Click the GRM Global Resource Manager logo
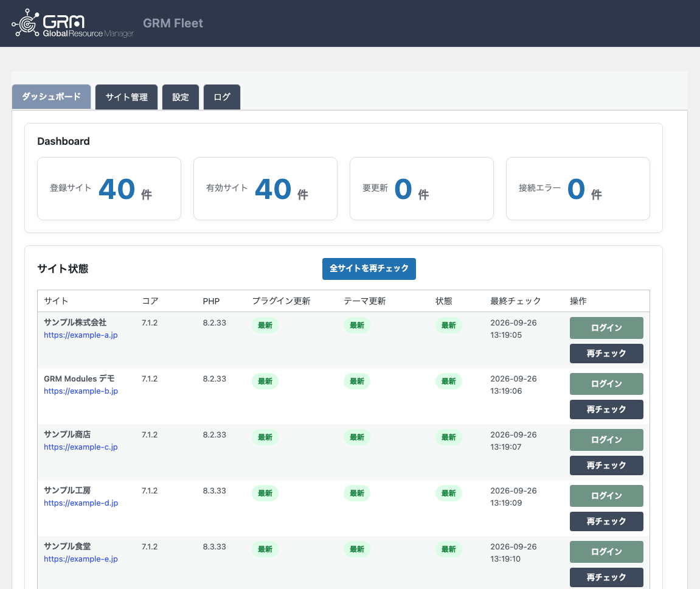 coord(72,23)
